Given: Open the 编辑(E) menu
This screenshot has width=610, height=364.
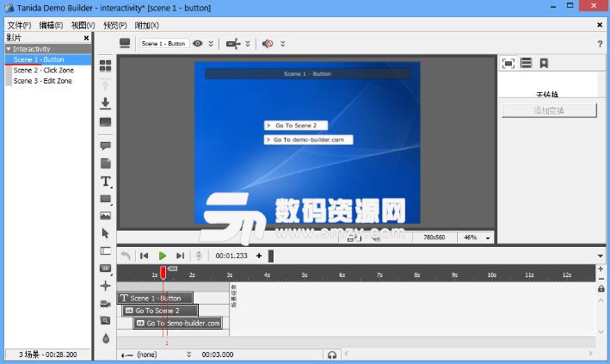Looking at the screenshot, I should tap(51, 25).
